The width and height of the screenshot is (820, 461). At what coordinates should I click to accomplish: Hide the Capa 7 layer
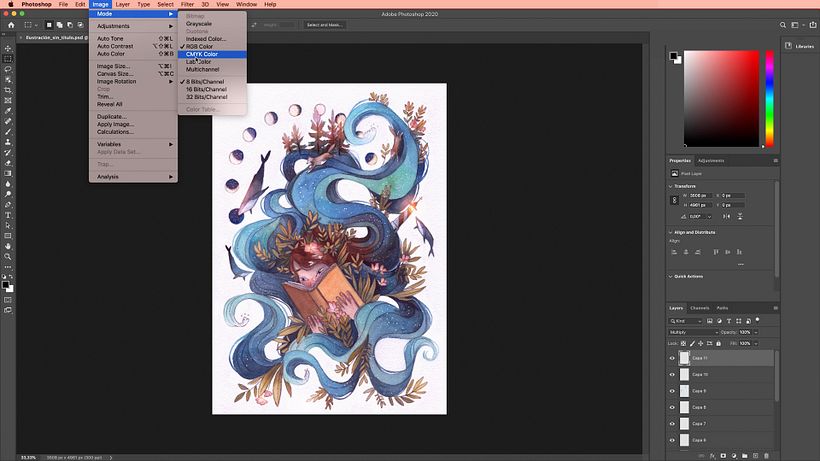[x=673, y=424]
